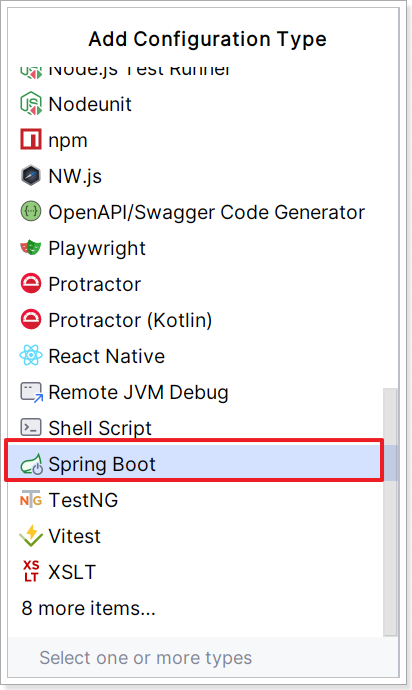Expand the 8 more items link
This screenshot has width=412, height=690.
click(x=88, y=608)
